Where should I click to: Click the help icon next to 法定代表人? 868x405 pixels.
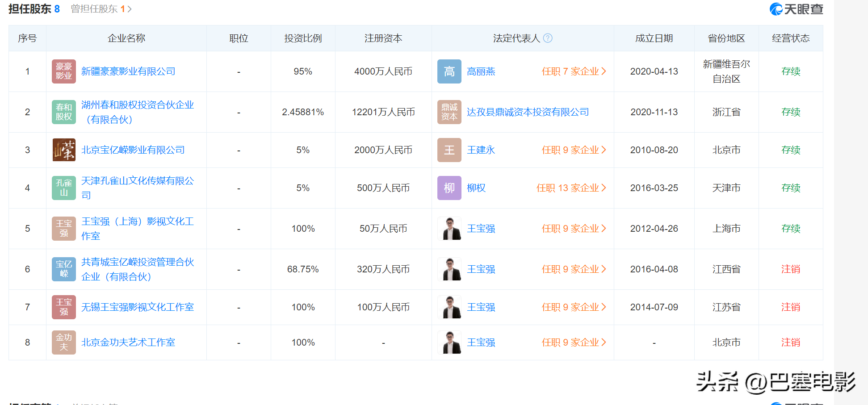tap(548, 38)
